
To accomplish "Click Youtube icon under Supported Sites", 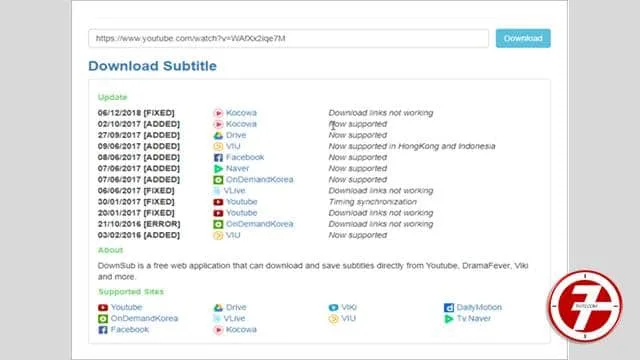I will pyautogui.click(x=103, y=307).
